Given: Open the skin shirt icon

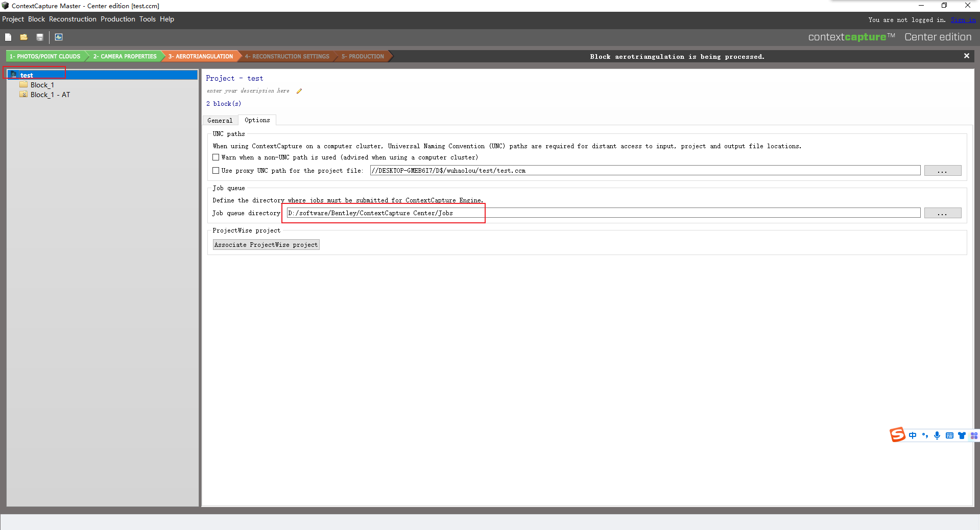Looking at the screenshot, I should click(x=962, y=435).
